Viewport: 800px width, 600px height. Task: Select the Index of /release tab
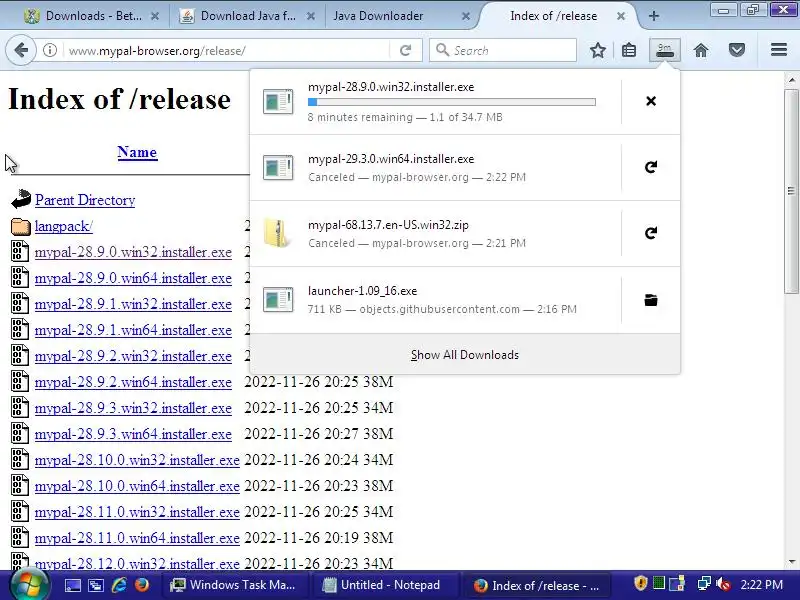click(554, 16)
